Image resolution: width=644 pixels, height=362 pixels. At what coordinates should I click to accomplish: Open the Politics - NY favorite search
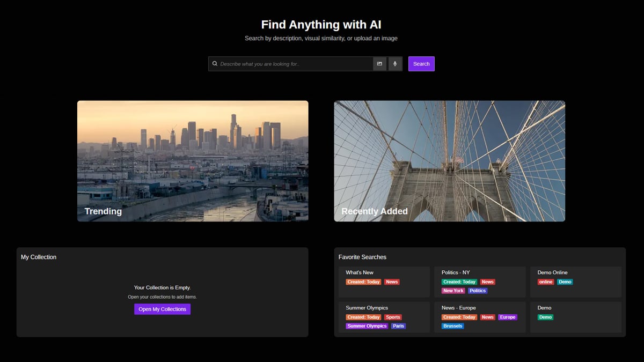[456, 272]
